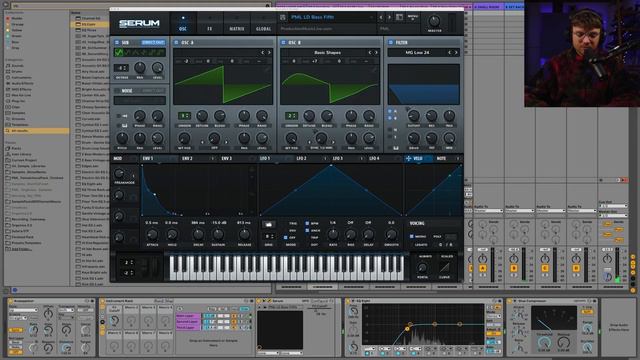This screenshot has height=360, width=640.
Task: Click the SUB octave stepper
Action: tap(121, 68)
